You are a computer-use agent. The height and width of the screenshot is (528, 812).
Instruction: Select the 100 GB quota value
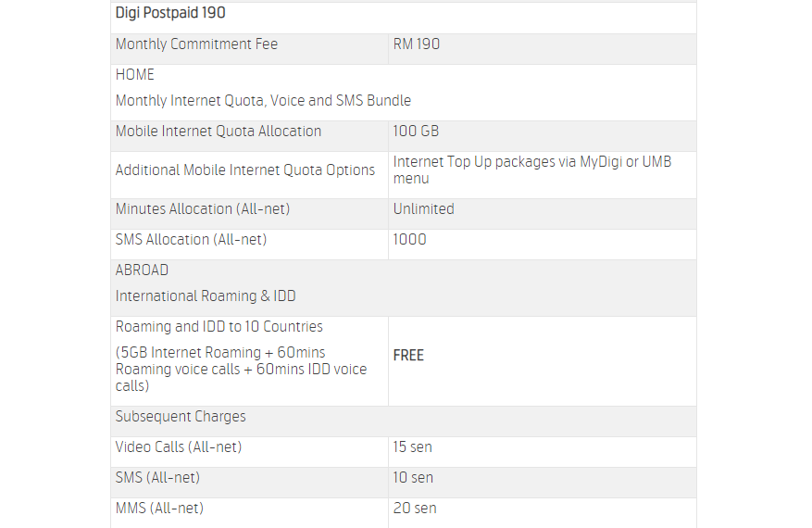pos(416,132)
